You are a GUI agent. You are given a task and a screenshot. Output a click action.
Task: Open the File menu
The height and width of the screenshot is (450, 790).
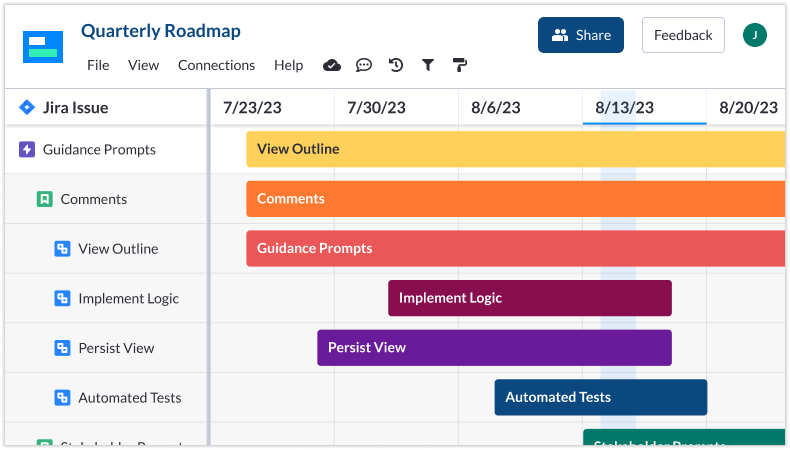[x=98, y=65]
